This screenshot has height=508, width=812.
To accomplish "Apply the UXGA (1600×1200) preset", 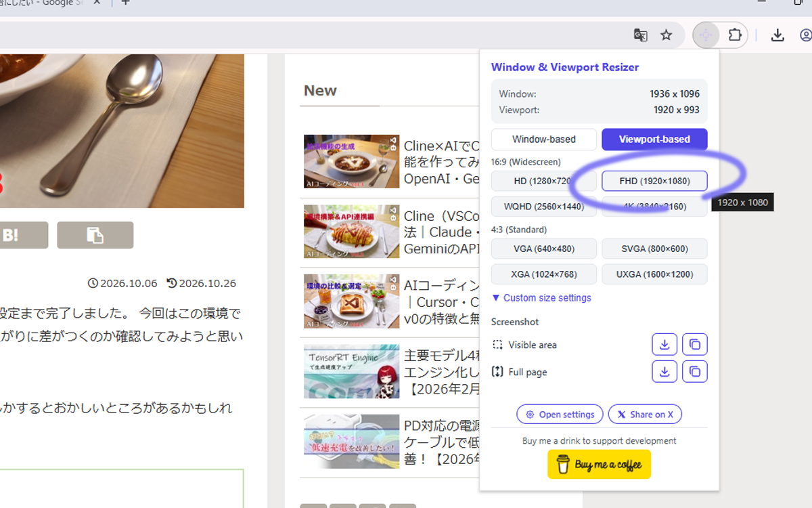I will (x=654, y=274).
